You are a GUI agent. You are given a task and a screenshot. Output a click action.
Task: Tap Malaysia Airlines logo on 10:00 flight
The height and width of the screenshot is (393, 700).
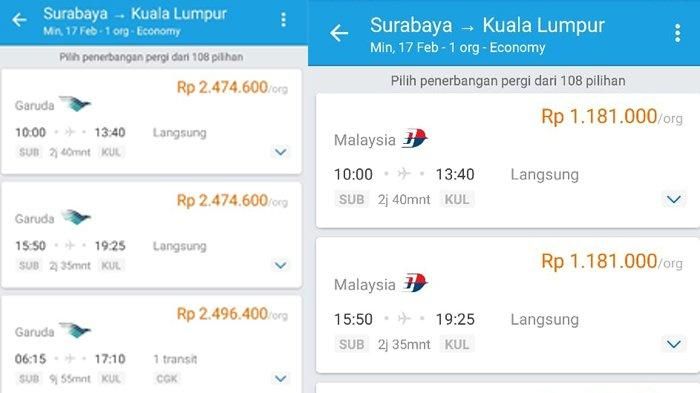[415, 138]
